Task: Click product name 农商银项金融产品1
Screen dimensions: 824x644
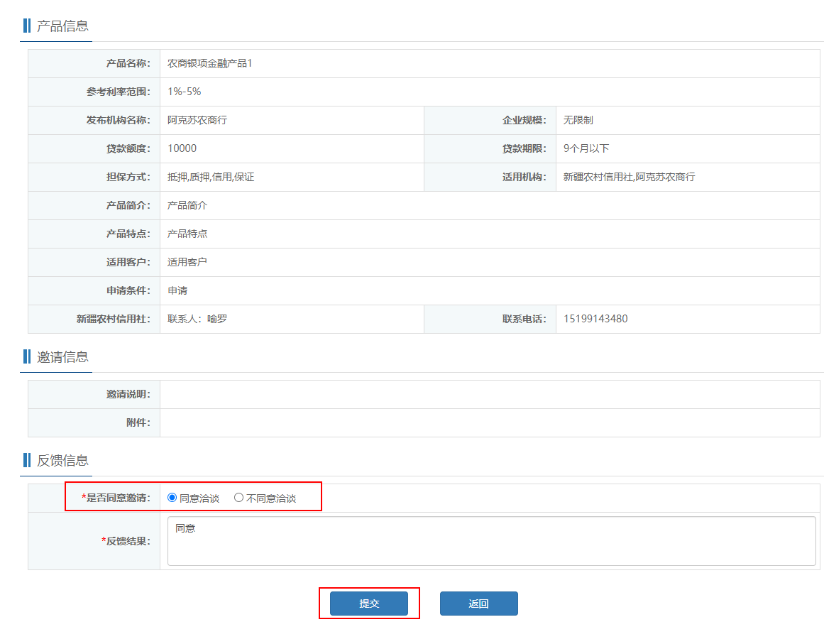Action: pyautogui.click(x=209, y=63)
